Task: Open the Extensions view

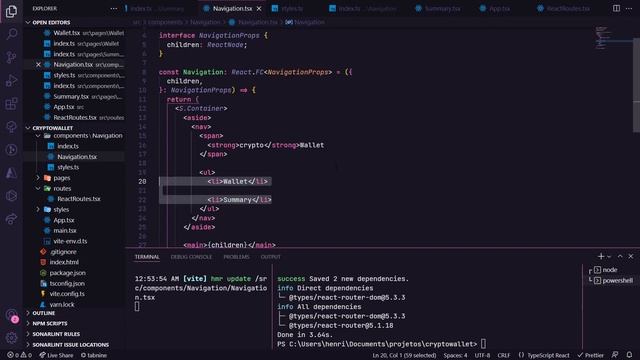Action: tap(11, 104)
